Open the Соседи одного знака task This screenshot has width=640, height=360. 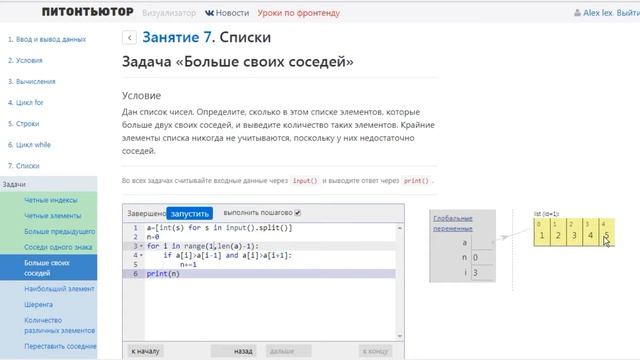pyautogui.click(x=58, y=247)
